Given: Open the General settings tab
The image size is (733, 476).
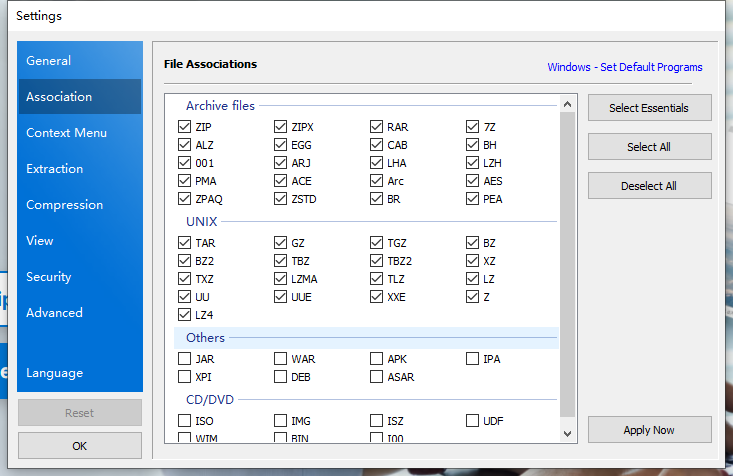Looking at the screenshot, I should coord(80,61).
